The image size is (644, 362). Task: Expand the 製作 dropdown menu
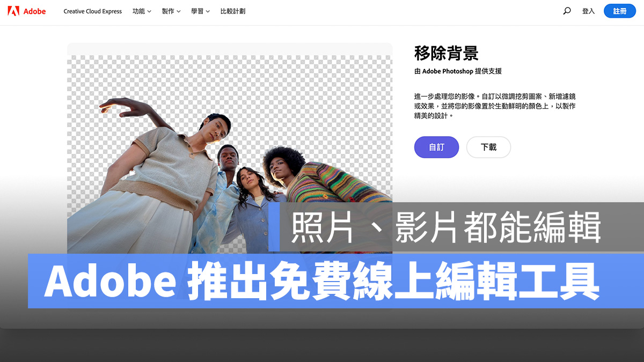click(171, 11)
